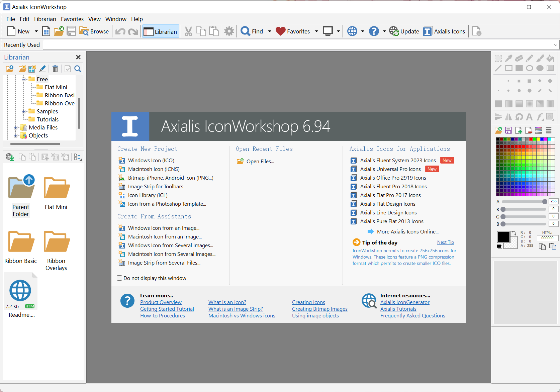Adjust the red (R) slider
The image size is (560, 392).
point(524,209)
